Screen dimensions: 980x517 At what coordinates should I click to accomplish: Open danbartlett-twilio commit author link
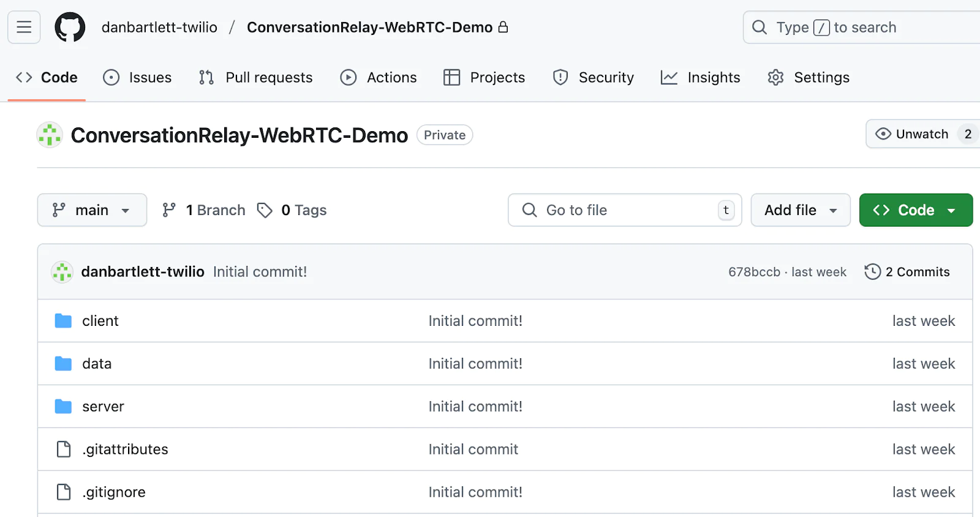point(143,272)
